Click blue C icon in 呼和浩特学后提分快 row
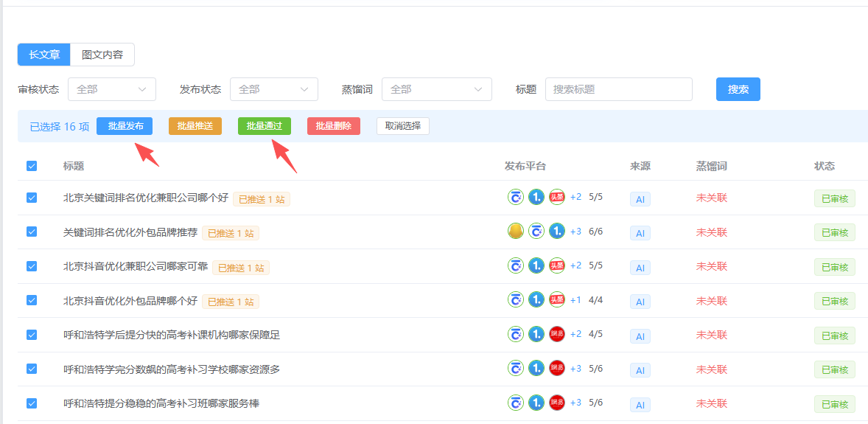The image size is (868, 424). pyautogui.click(x=516, y=334)
